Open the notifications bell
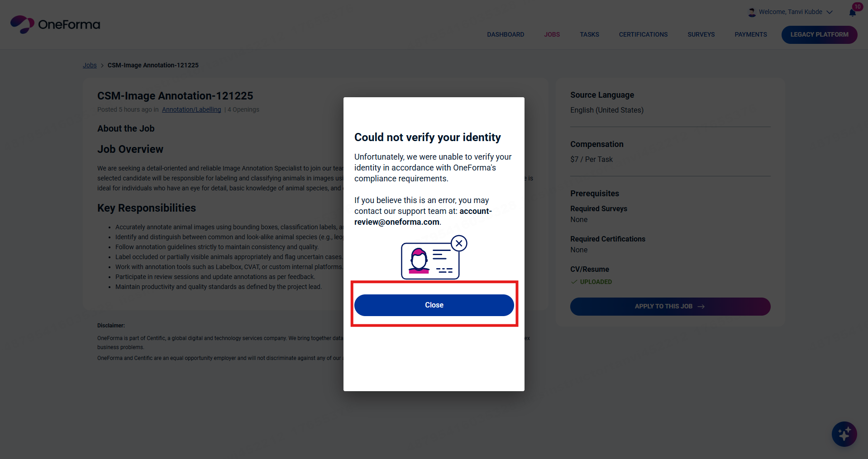868x459 pixels. click(x=853, y=12)
